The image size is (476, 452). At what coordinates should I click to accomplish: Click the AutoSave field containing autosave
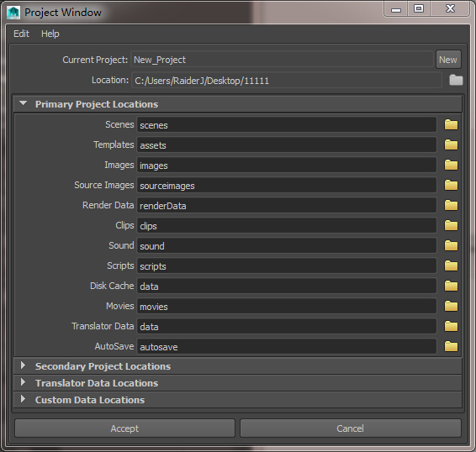287,346
